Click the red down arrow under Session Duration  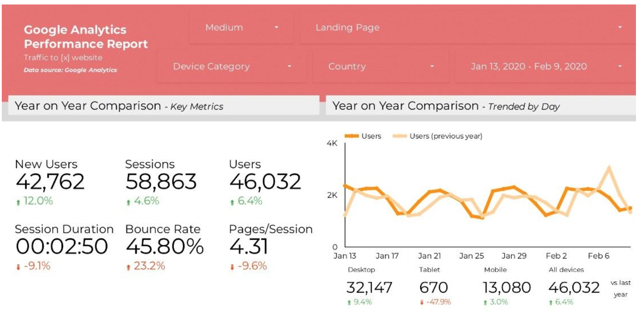(18, 267)
